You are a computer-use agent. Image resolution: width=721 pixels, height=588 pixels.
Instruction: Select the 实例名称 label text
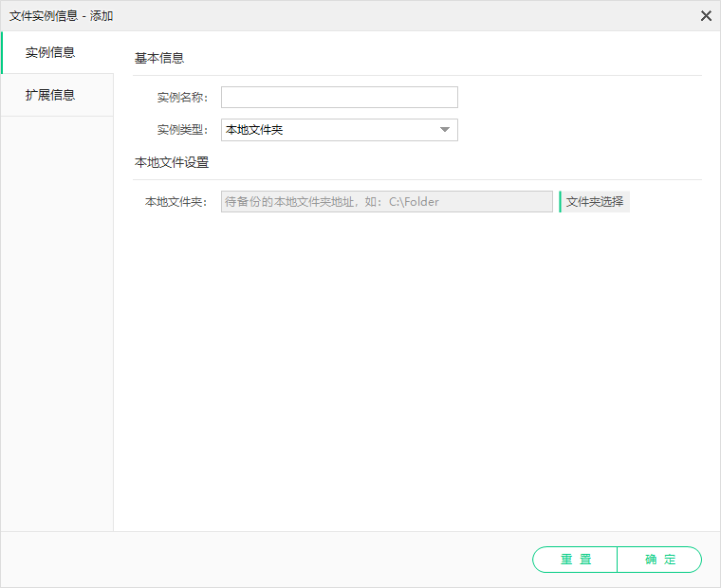[182, 98]
